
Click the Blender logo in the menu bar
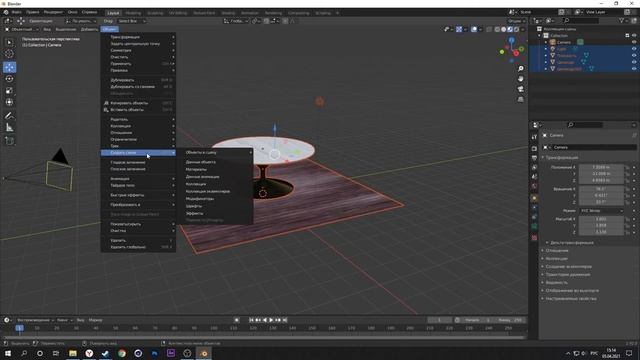6,12
